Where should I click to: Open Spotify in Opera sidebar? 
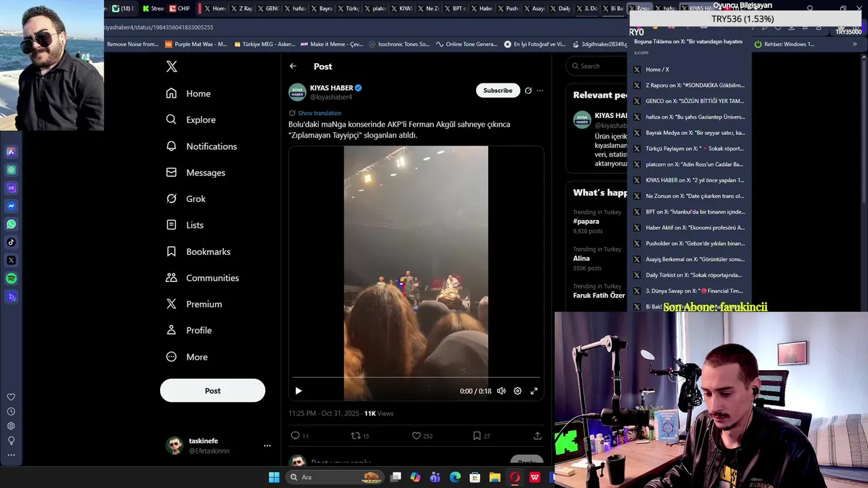tap(11, 279)
